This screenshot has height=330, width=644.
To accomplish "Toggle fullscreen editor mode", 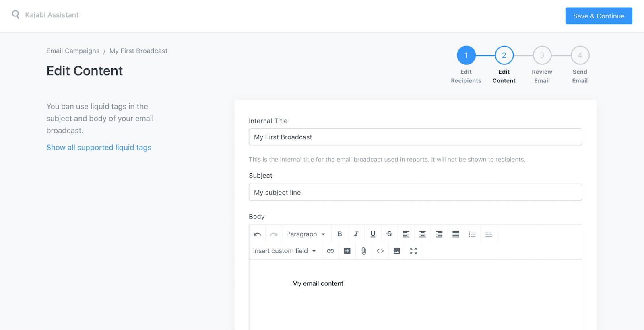I will [x=413, y=251].
